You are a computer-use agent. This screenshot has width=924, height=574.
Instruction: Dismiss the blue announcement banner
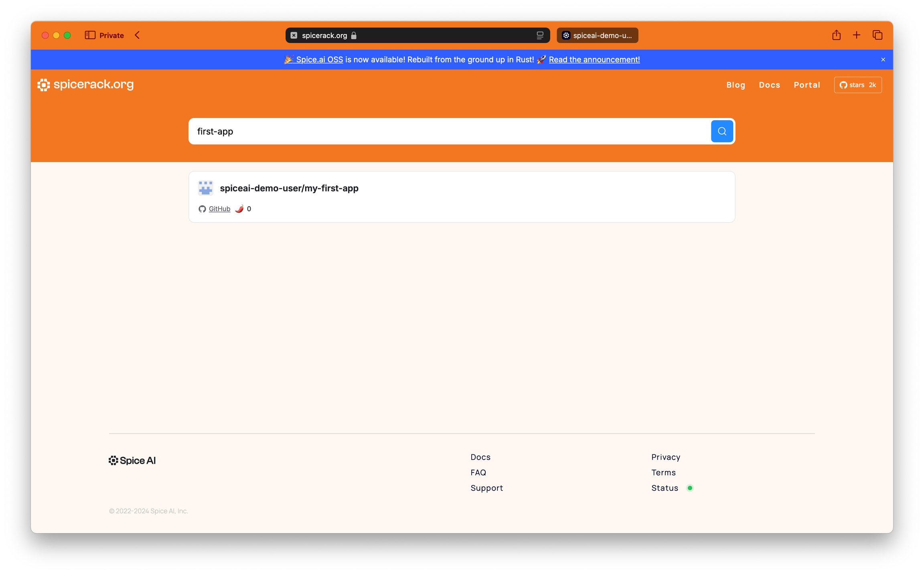[x=883, y=60]
